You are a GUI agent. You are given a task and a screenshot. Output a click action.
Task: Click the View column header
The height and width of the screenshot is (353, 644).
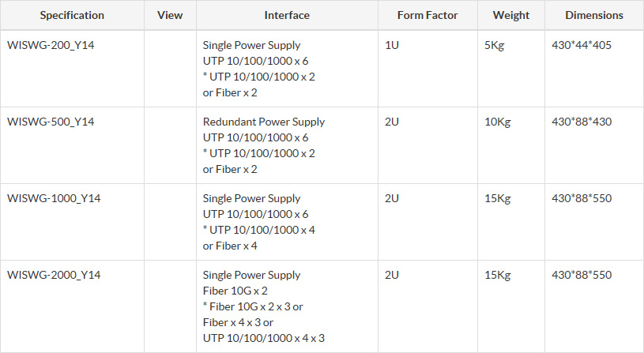click(170, 15)
